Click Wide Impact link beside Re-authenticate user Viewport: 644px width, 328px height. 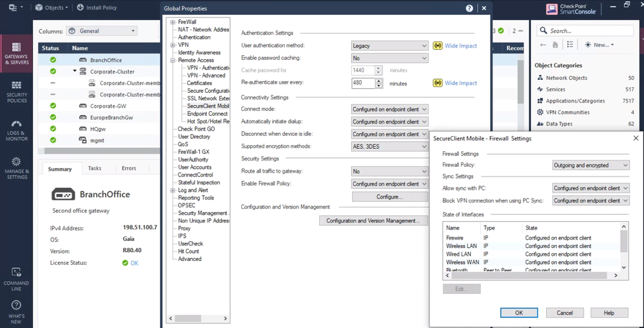tap(461, 83)
